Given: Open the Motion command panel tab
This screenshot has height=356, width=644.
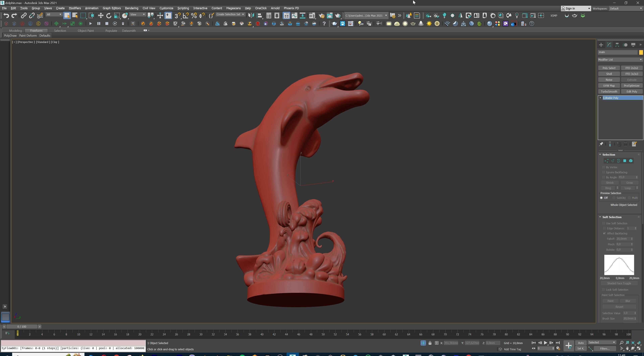Looking at the screenshot, I should click(625, 45).
